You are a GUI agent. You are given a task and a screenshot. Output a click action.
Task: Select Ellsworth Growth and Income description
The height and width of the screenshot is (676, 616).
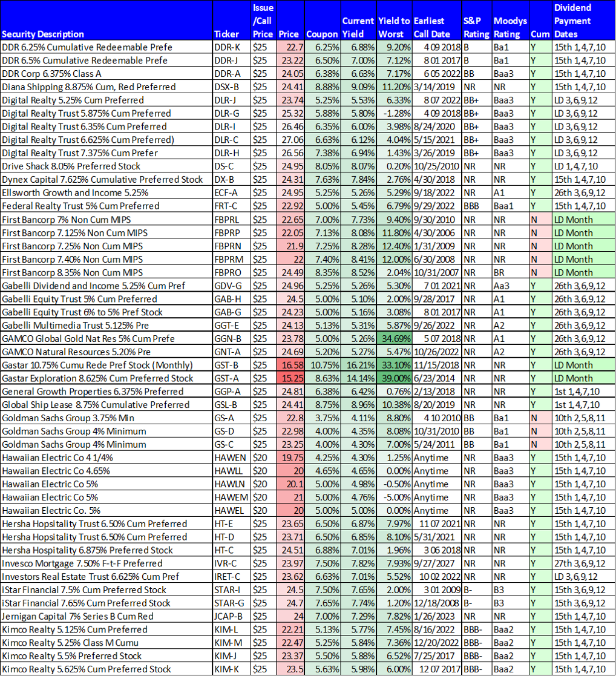tap(106, 192)
